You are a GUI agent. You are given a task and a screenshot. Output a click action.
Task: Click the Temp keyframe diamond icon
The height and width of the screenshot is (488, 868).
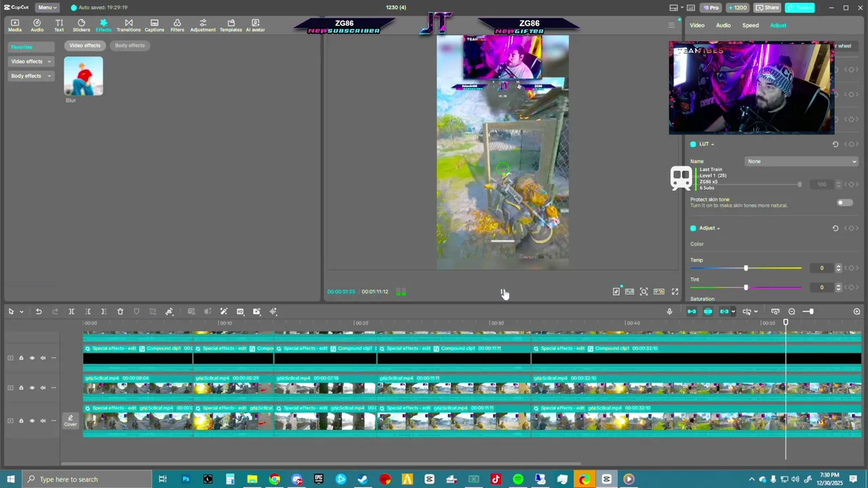tap(851, 268)
